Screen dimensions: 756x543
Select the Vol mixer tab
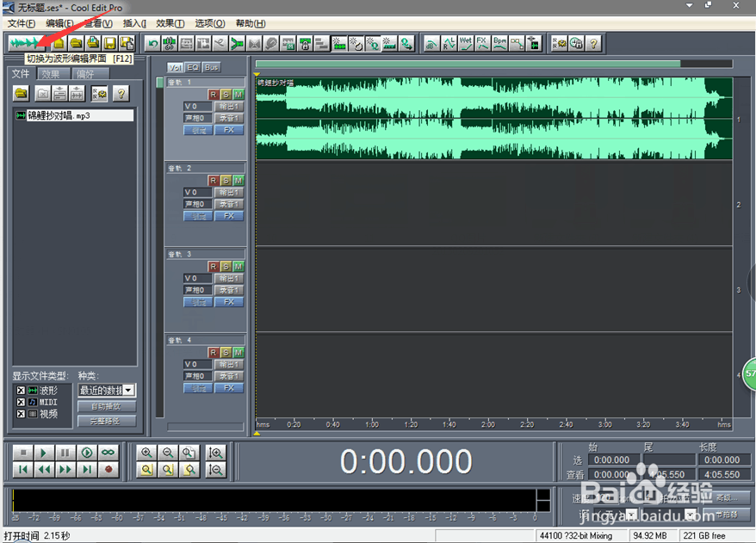(175, 67)
